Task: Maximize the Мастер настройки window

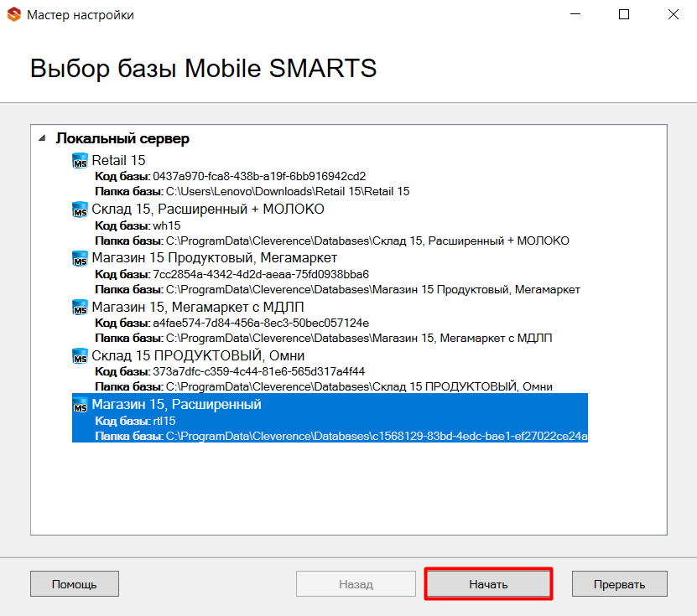Action: 624,14
